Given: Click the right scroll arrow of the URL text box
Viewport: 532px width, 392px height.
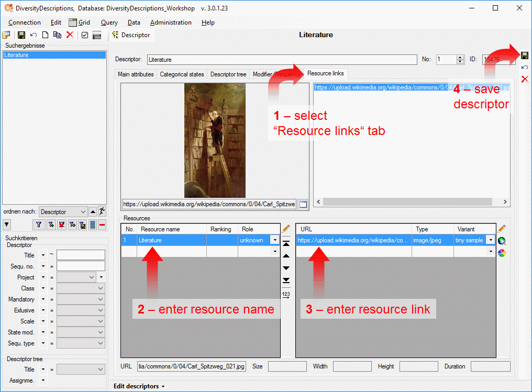Looking at the screenshot, I should [x=505, y=202].
